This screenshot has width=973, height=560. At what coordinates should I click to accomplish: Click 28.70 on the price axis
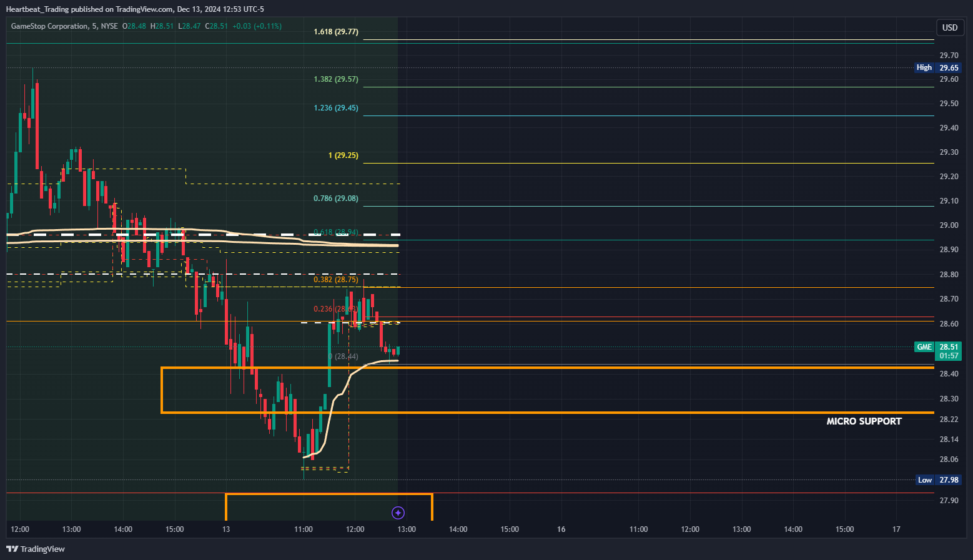coord(949,299)
